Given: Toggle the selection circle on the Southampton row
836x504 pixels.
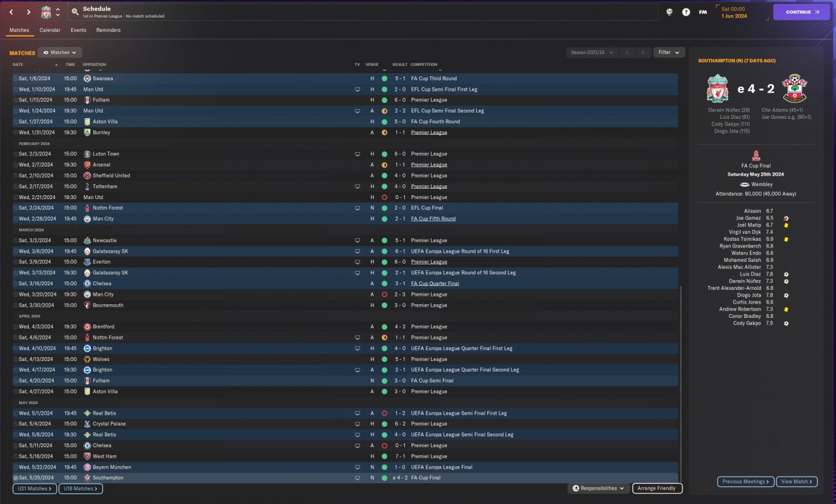Looking at the screenshot, I should pyautogui.click(x=15, y=478).
